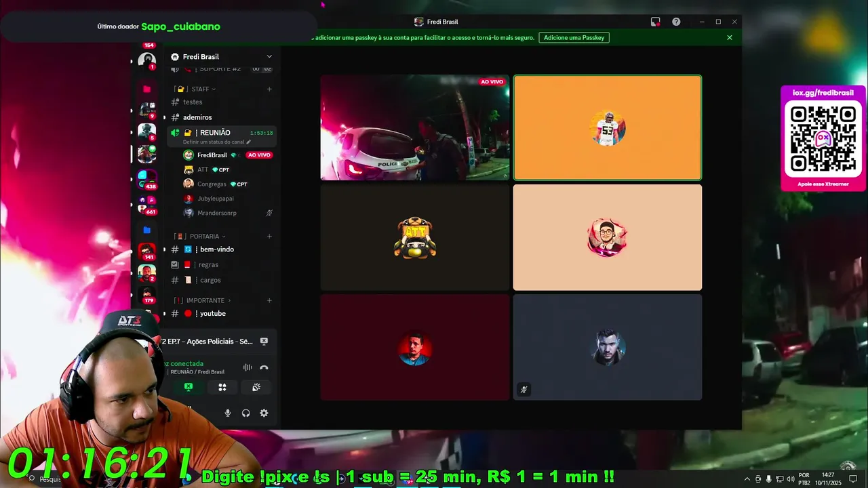Select the muted dark gray participant tile
Viewport: 868px width, 488px height.
click(608, 347)
